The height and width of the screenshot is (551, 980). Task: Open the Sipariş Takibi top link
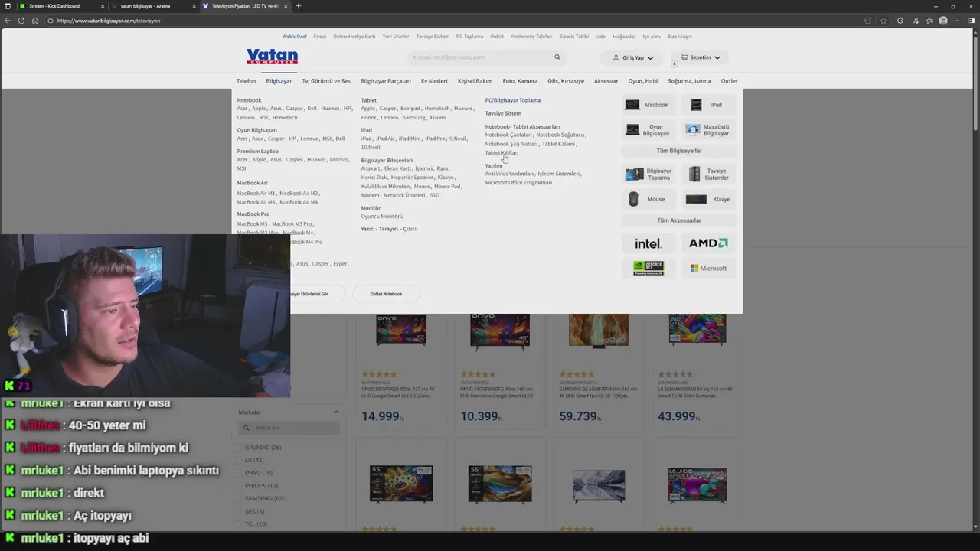pos(573,37)
